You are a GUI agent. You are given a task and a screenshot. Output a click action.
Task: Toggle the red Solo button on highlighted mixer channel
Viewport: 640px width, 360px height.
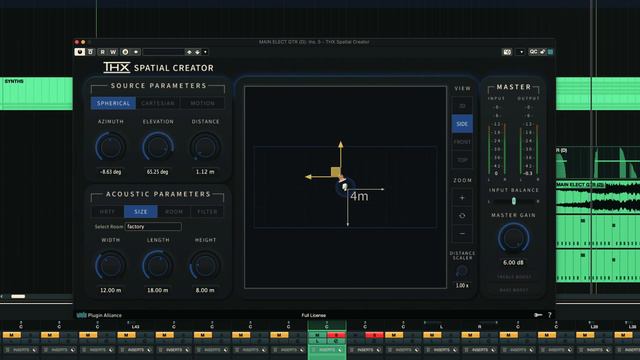[336, 335]
